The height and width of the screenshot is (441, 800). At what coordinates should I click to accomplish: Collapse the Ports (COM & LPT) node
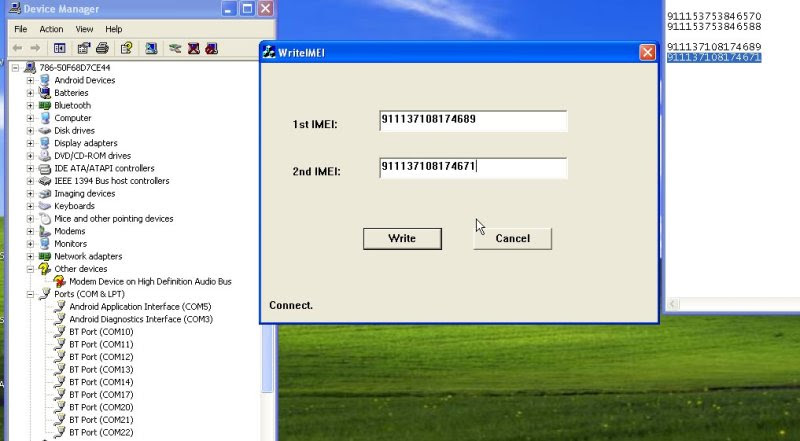30,294
